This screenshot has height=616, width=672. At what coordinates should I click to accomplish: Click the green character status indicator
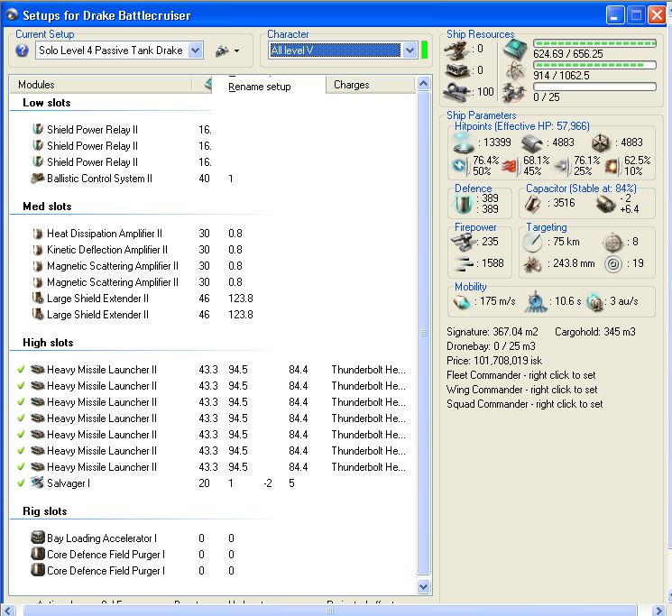(x=425, y=51)
